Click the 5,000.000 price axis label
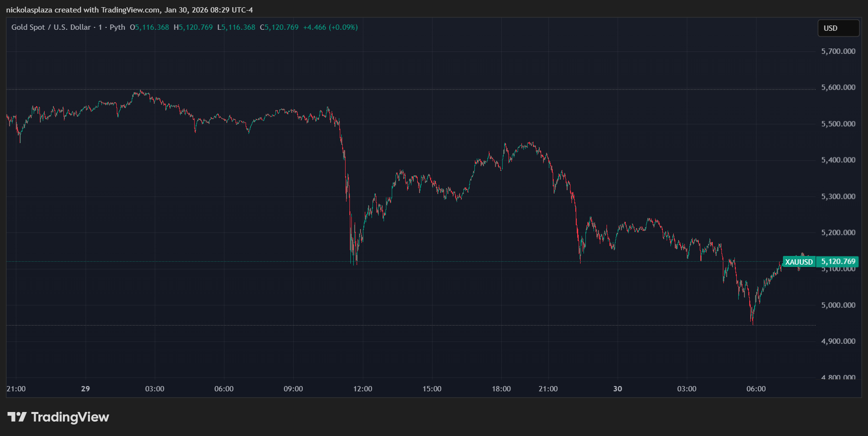 (x=838, y=305)
